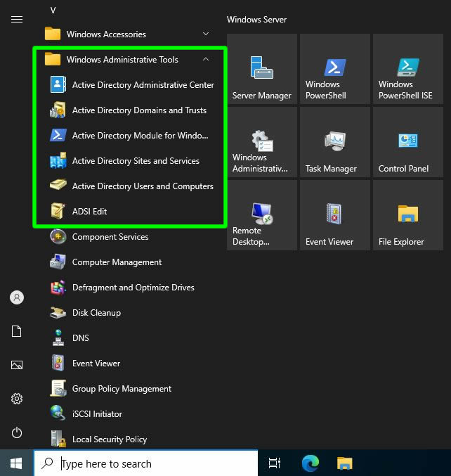The width and height of the screenshot is (451, 476).
Task: Open Server Manager tile
Action: point(261,69)
